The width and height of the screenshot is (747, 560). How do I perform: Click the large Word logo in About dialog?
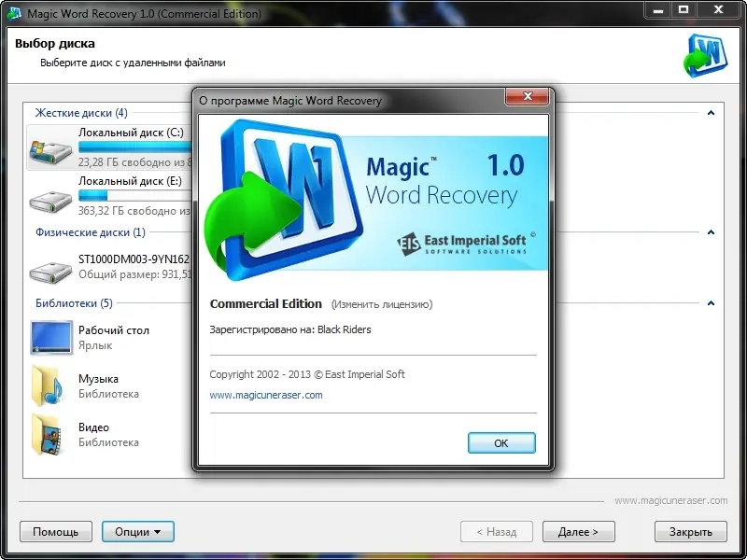coord(283,199)
